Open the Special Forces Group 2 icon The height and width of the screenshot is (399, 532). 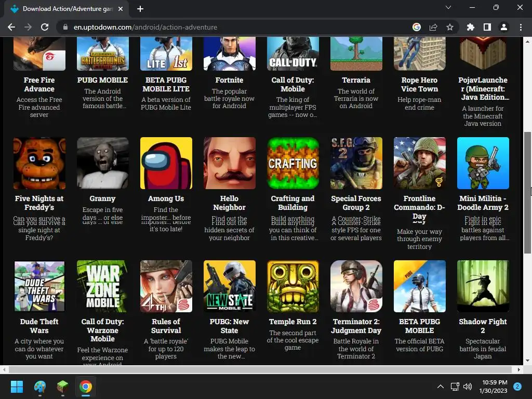tap(356, 163)
